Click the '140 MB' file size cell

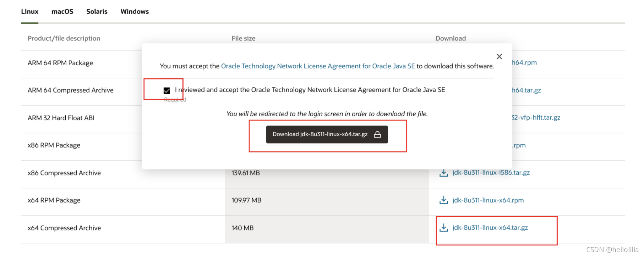point(242,228)
